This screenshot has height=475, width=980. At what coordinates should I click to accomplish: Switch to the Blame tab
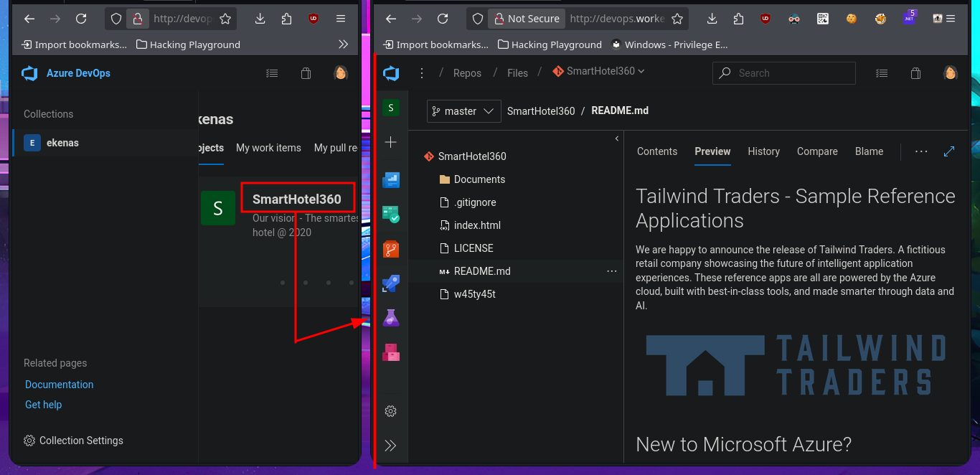point(869,151)
